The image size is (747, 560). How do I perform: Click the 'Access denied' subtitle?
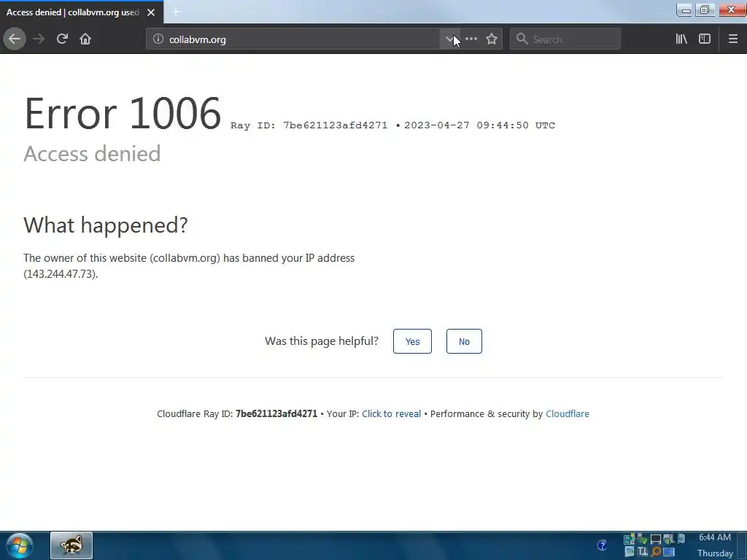pyautogui.click(x=92, y=153)
